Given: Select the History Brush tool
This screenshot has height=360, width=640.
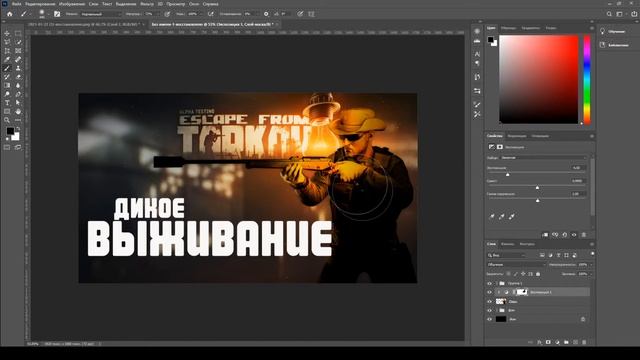Looking at the screenshot, I should (7, 77).
